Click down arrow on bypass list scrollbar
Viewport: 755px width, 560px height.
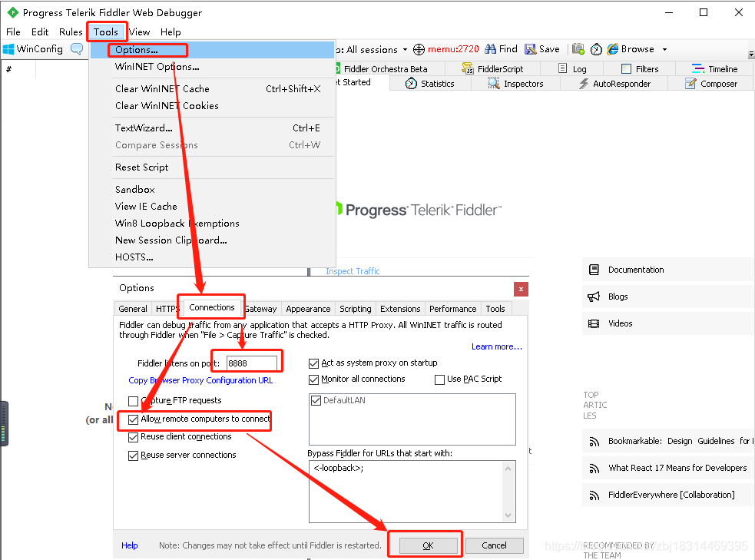(x=508, y=515)
